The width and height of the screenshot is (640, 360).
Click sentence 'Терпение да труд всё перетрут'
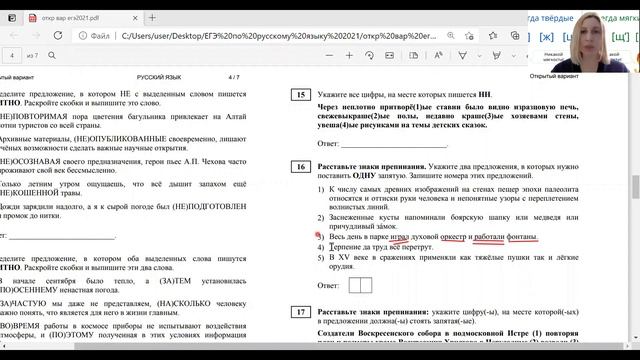coord(381,247)
